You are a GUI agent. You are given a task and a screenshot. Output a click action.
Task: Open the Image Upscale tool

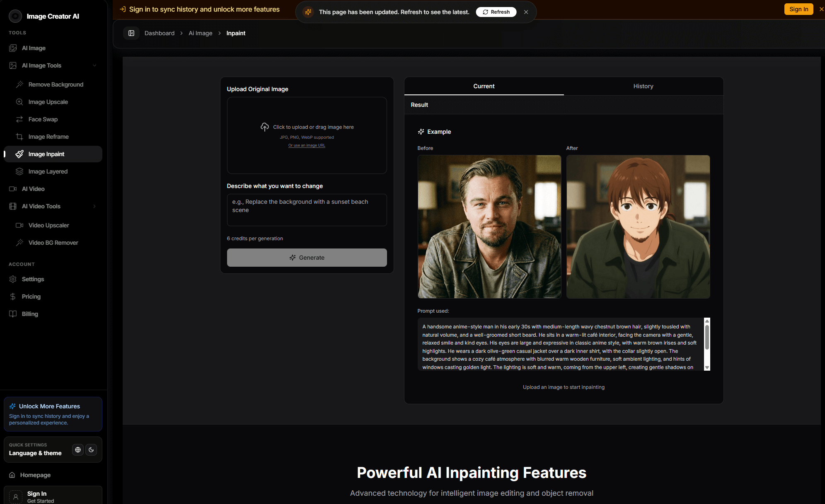(48, 102)
